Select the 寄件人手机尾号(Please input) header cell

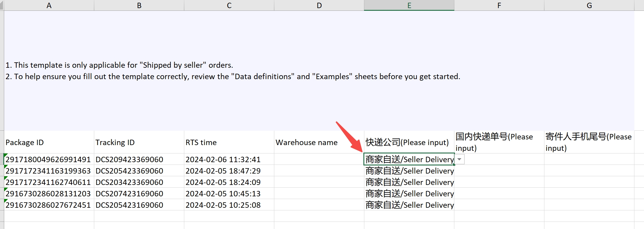click(x=589, y=142)
